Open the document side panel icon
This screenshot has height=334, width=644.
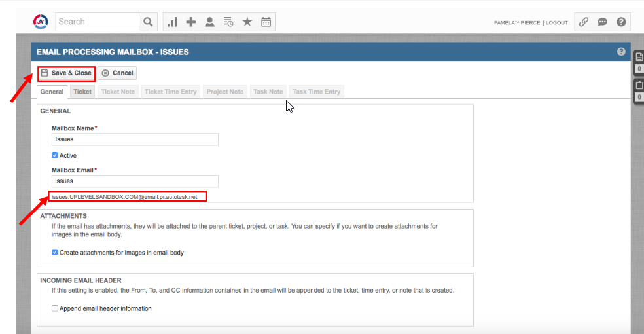tap(639, 57)
